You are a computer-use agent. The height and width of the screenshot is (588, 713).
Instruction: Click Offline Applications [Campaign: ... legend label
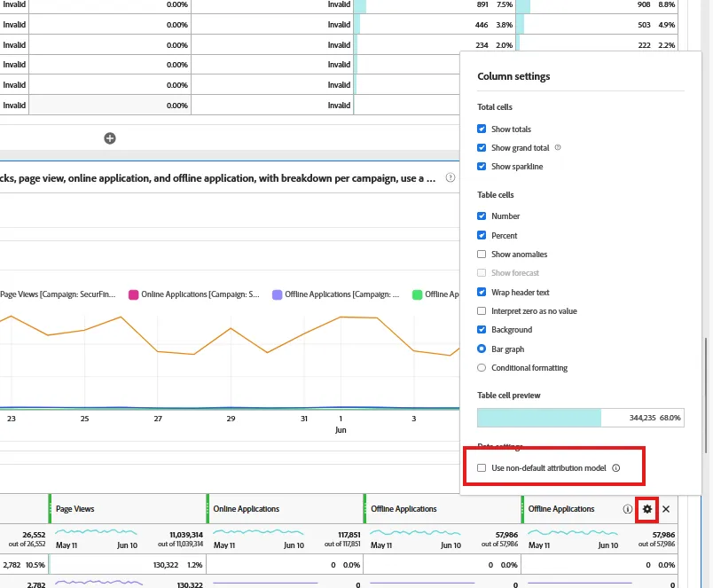(x=342, y=294)
